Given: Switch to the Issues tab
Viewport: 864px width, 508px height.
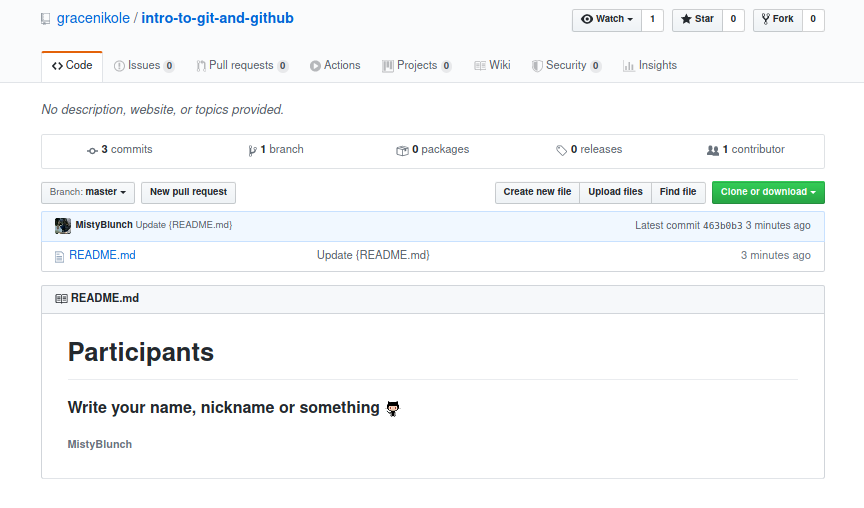Looking at the screenshot, I should 144,66.
